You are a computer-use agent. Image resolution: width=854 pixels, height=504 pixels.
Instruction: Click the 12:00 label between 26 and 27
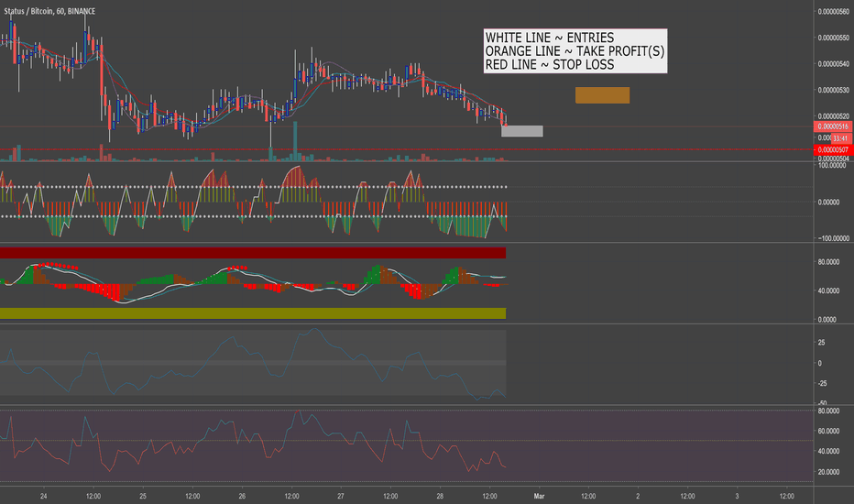coord(291,496)
